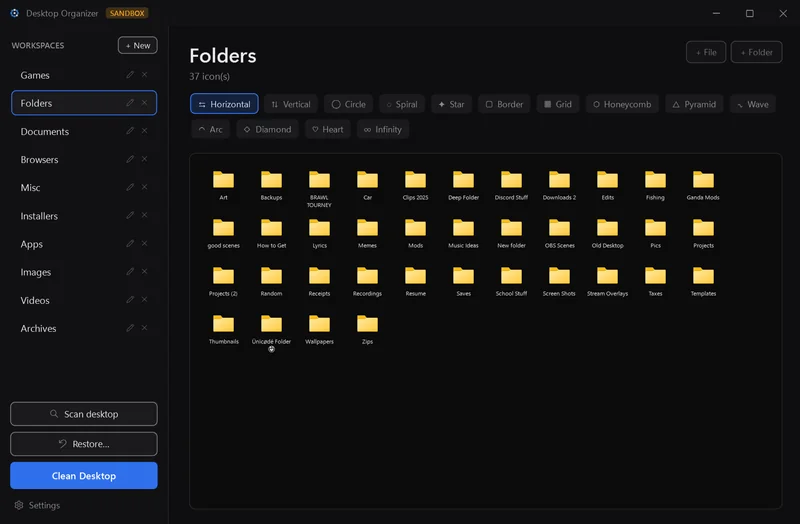
Task: Delete the Misc workspace with X icon
Action: [x=144, y=187]
